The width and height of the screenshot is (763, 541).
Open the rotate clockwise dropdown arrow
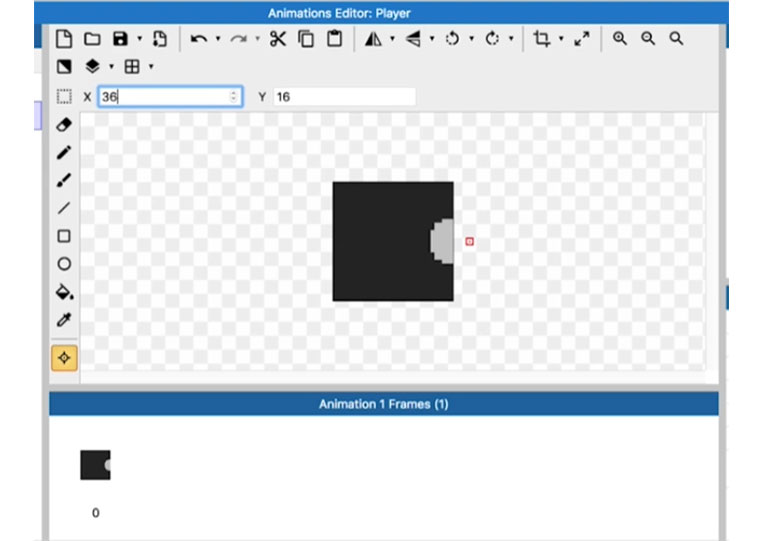coord(511,38)
